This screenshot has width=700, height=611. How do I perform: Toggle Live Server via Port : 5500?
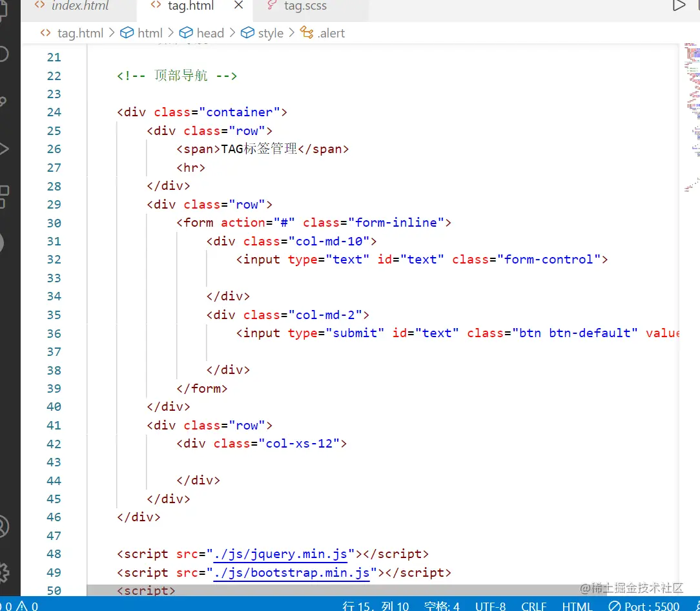tap(644, 606)
